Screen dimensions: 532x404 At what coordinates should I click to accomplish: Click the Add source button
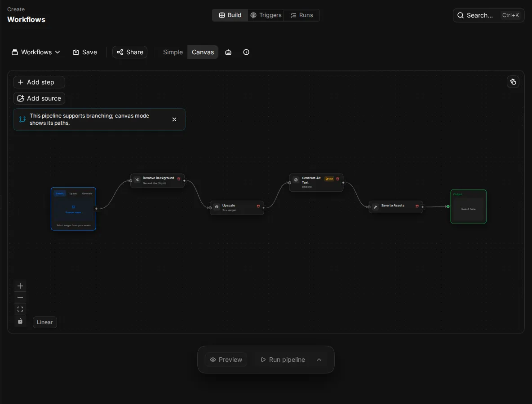tap(39, 98)
